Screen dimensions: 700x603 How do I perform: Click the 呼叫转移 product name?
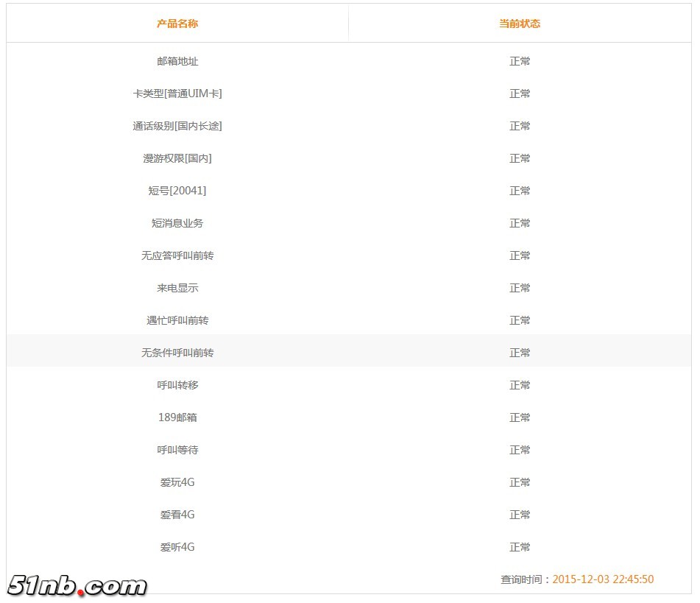pos(177,385)
